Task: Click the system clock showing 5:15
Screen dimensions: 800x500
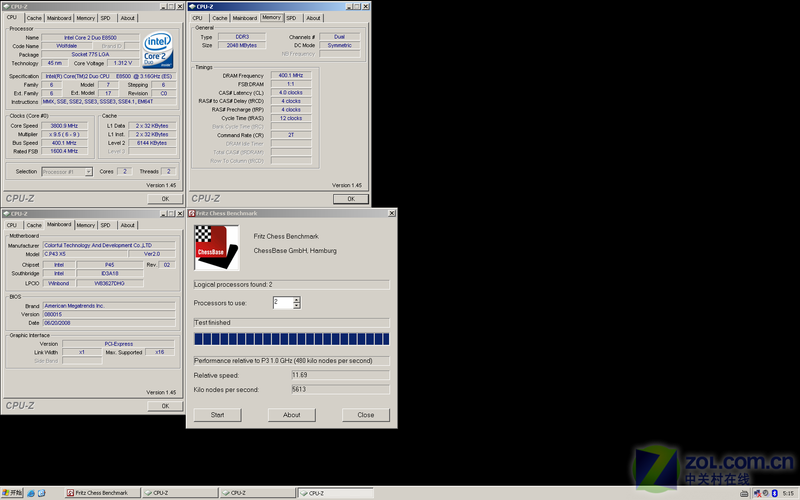Action: tap(788, 493)
